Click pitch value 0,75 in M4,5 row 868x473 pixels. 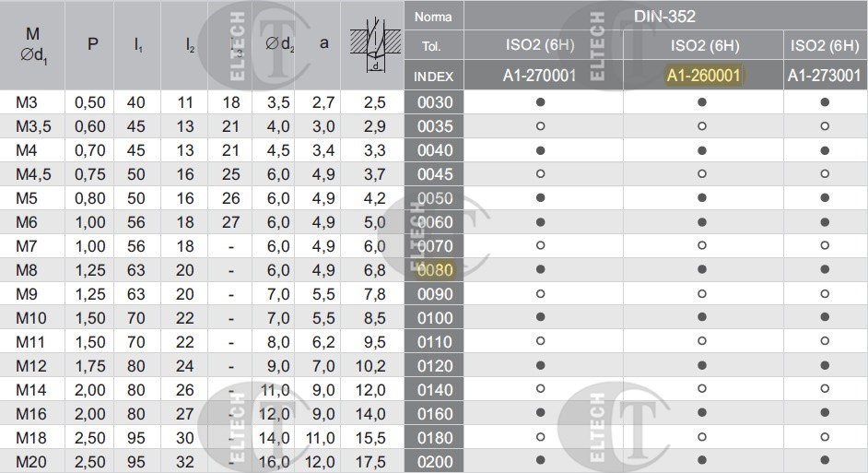click(89, 174)
